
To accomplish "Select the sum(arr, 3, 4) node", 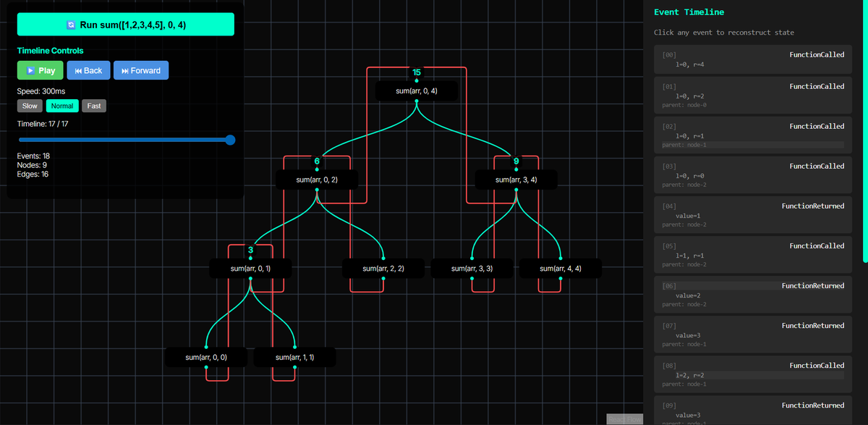I will coord(516,180).
